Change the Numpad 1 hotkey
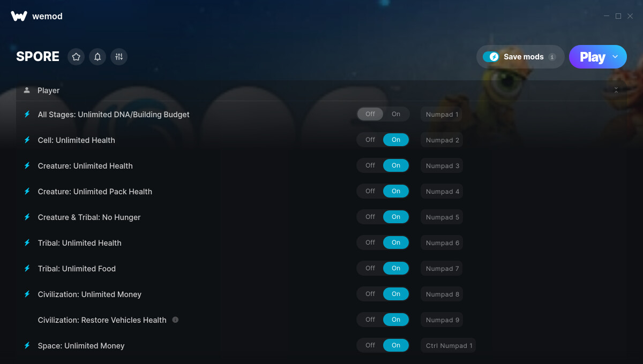Screen dimensions: 643x364 [x=442, y=114]
